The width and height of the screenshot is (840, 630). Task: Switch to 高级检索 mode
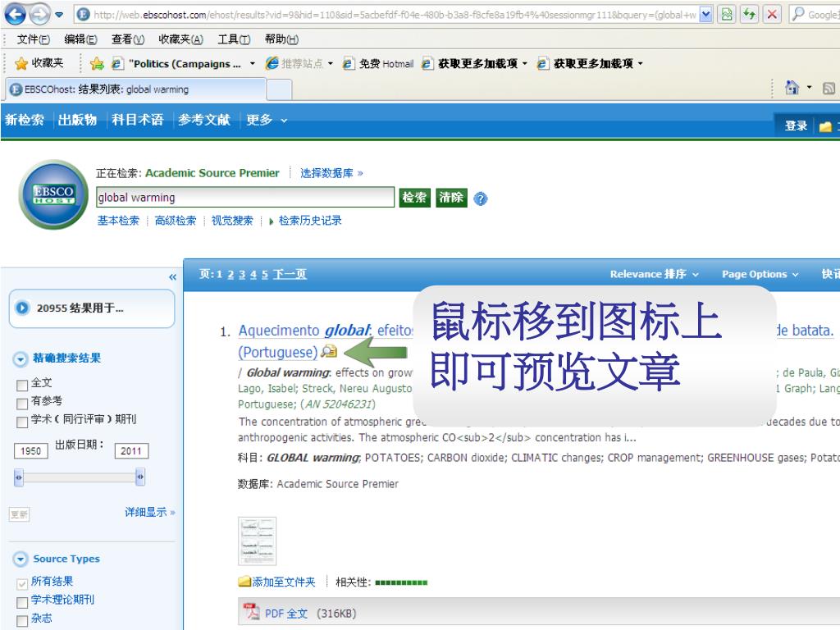tap(176, 221)
